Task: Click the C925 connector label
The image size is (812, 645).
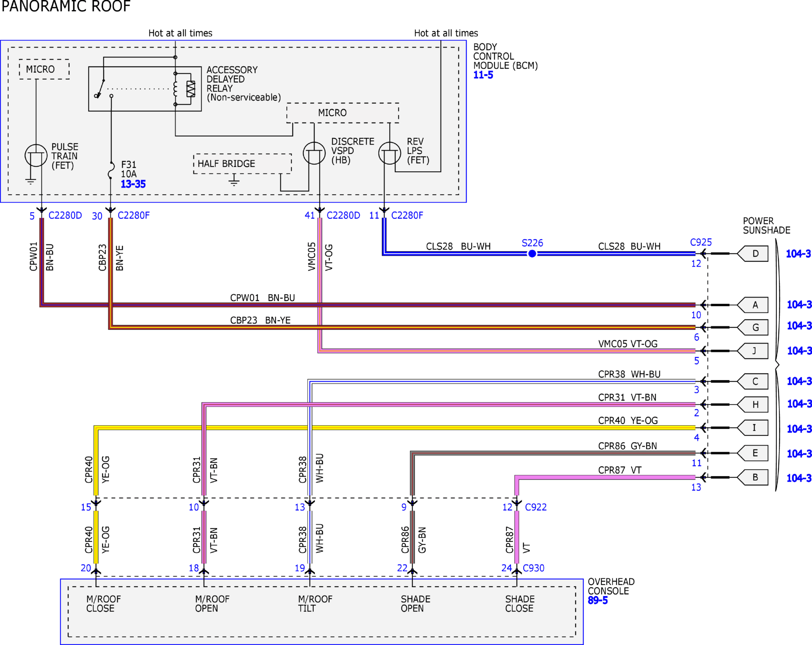Action: coord(701,242)
